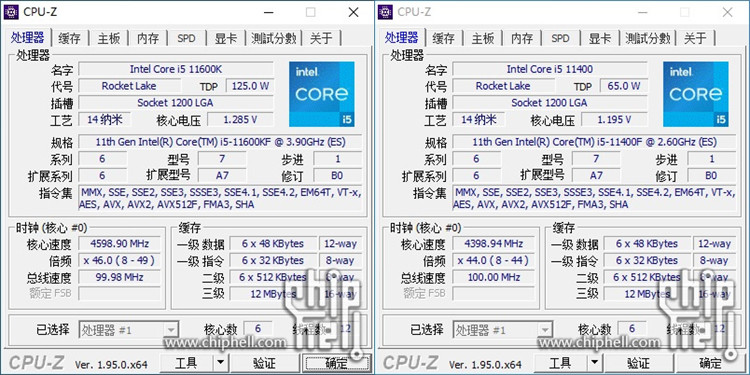Screen dimensions: 750x375
Task: Minimize the right CPU-Z window
Action: (642, 12)
